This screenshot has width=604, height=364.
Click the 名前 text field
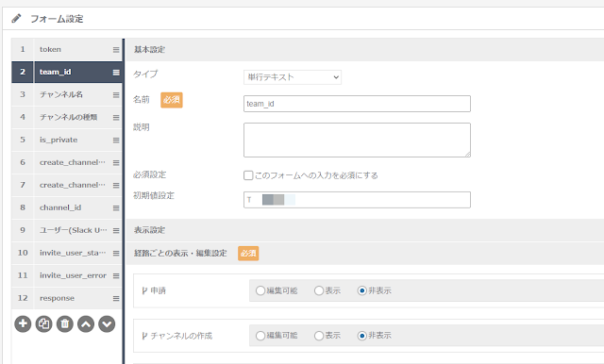[x=357, y=104]
